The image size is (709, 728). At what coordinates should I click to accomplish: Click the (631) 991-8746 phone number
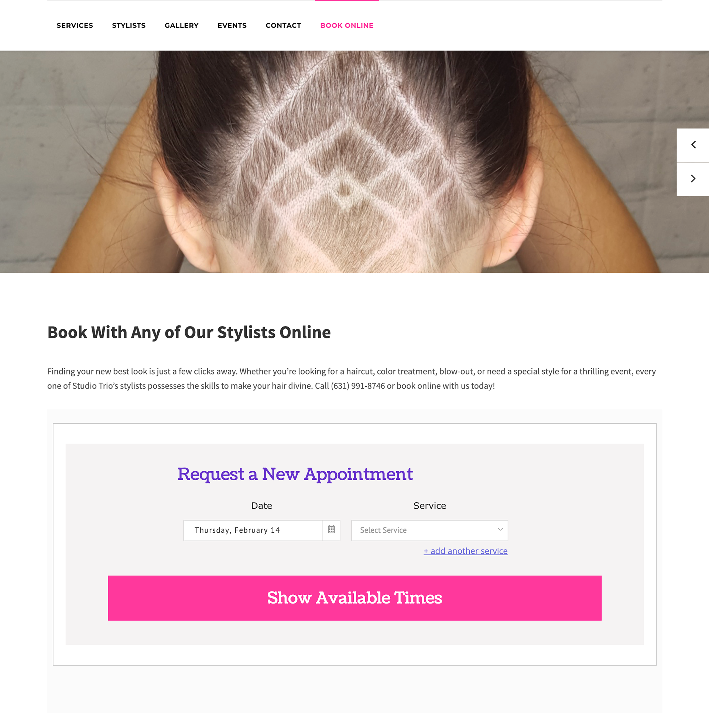pos(358,386)
